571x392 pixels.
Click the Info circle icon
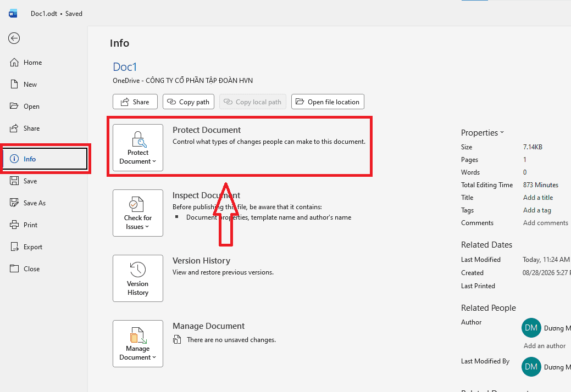click(x=14, y=159)
